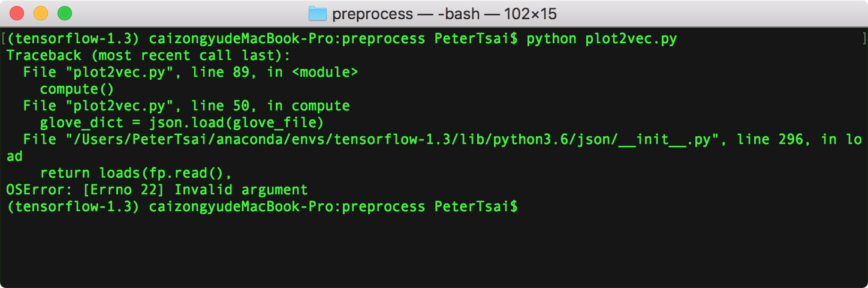The image size is (868, 288).
Task: Zoom the window with the green button
Action: [64, 13]
